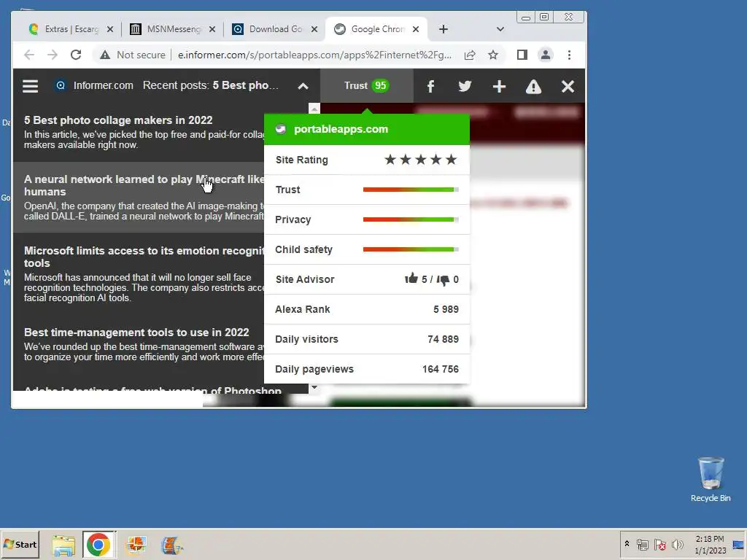Close the MSNMessenger tab
The width and height of the screenshot is (747, 560).
pyautogui.click(x=212, y=29)
